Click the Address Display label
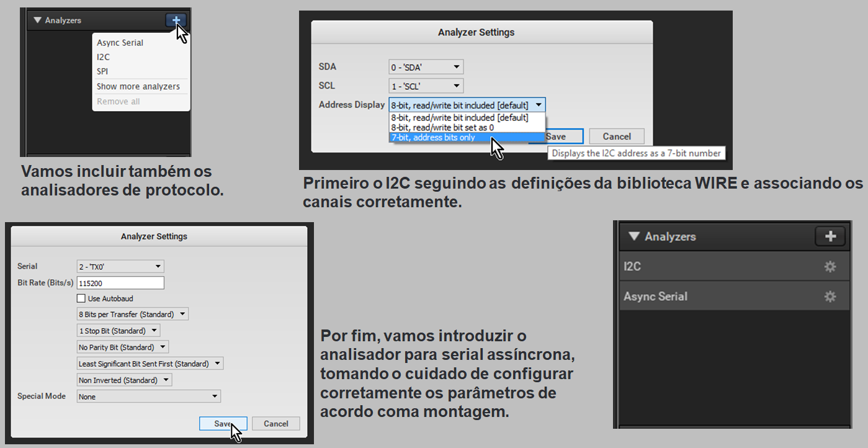Viewport: 868px width, 448px height. [x=352, y=105]
